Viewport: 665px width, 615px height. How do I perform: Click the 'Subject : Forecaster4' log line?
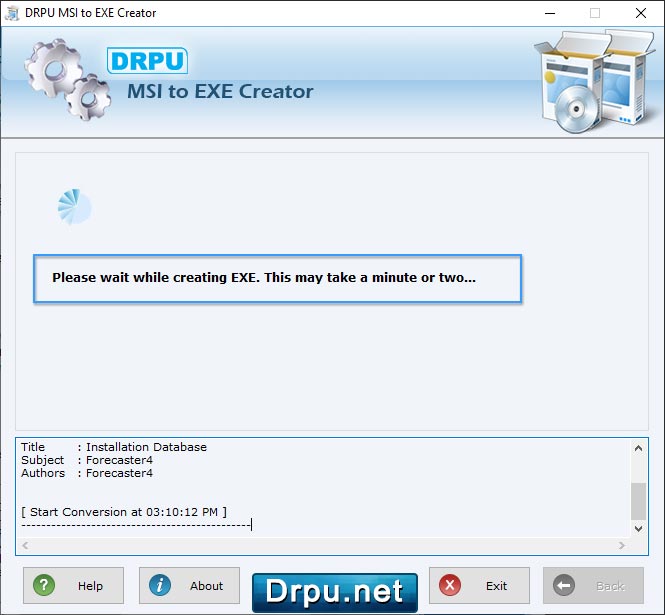[87, 460]
